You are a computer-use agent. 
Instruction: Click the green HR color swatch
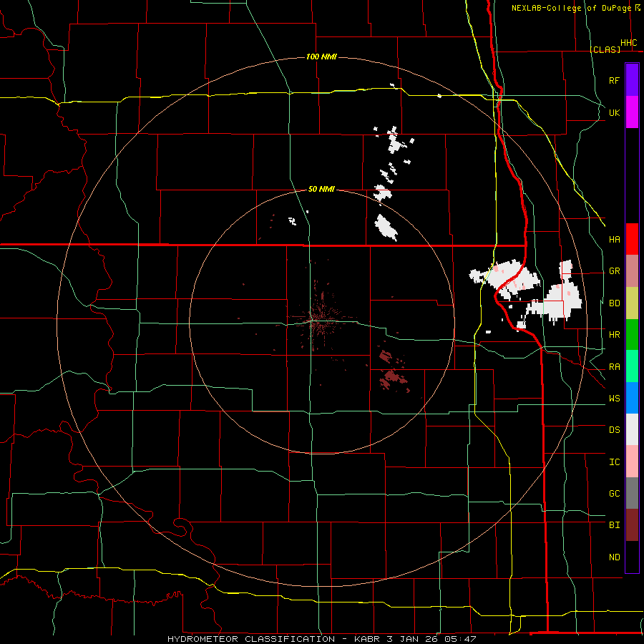click(x=632, y=335)
